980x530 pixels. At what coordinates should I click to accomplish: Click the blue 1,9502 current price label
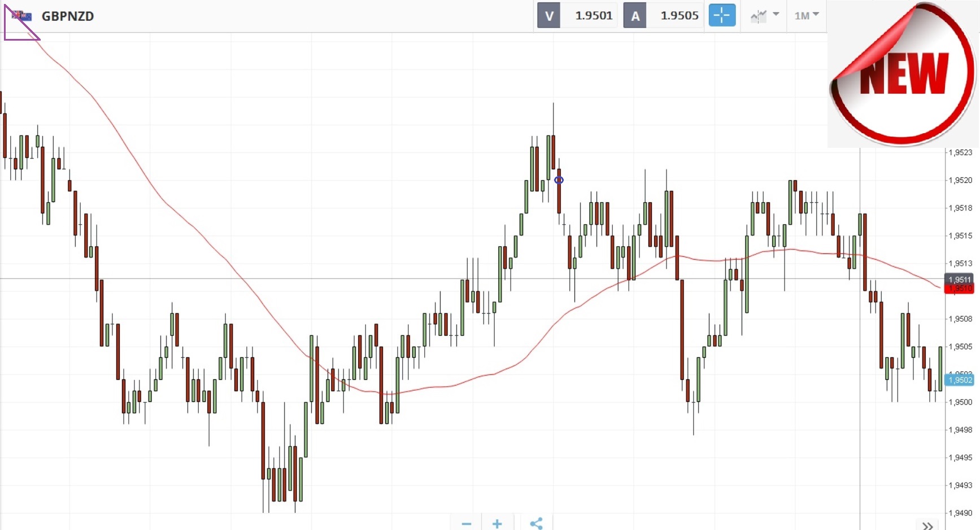(960, 380)
